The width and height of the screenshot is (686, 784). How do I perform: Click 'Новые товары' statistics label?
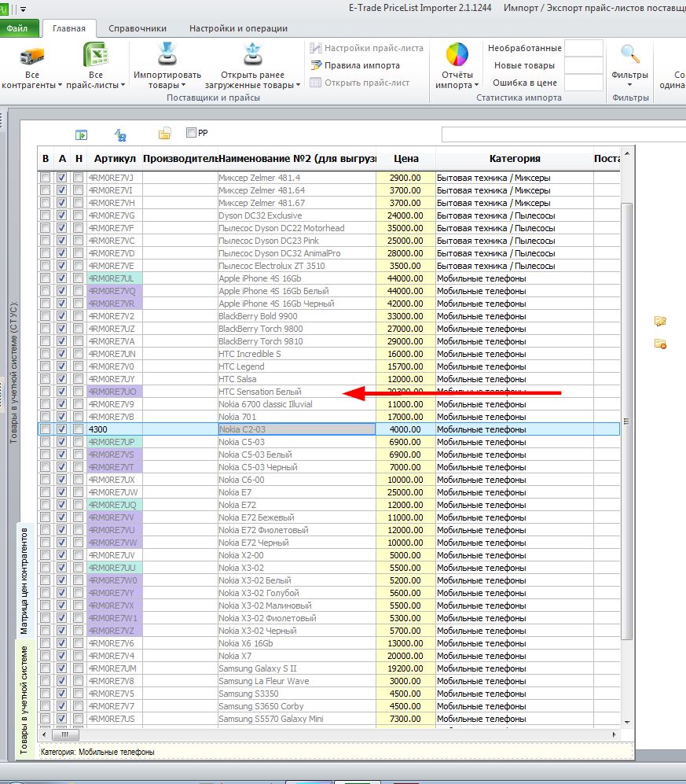coord(525,65)
